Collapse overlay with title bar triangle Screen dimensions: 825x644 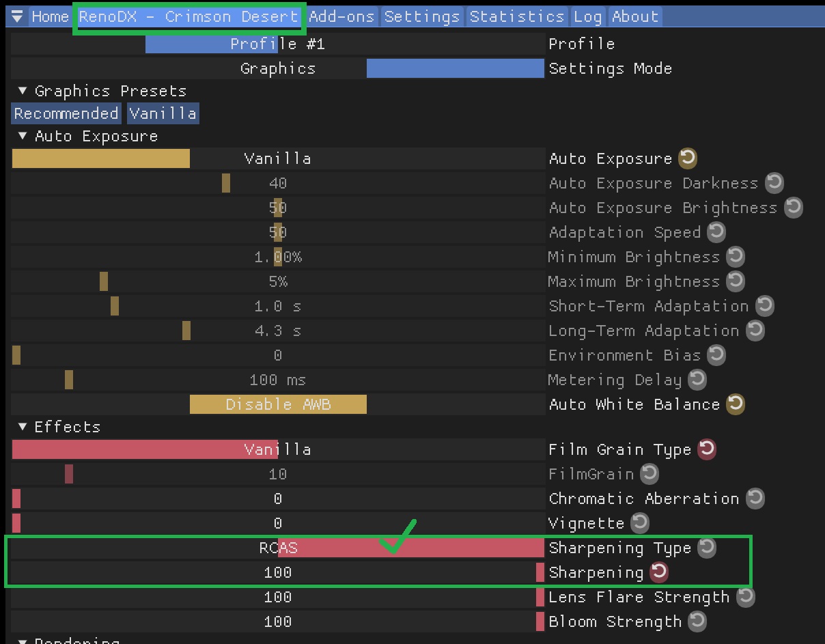coord(18,17)
